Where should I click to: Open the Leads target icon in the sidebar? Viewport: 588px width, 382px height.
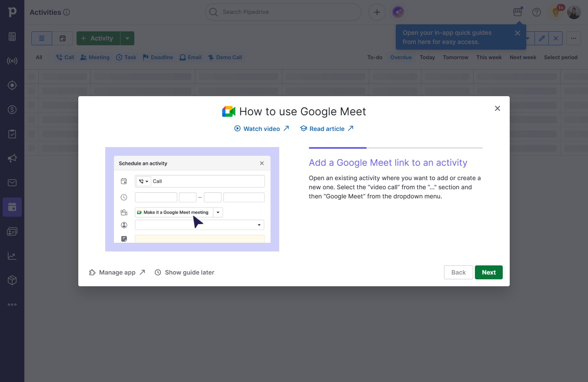click(12, 85)
